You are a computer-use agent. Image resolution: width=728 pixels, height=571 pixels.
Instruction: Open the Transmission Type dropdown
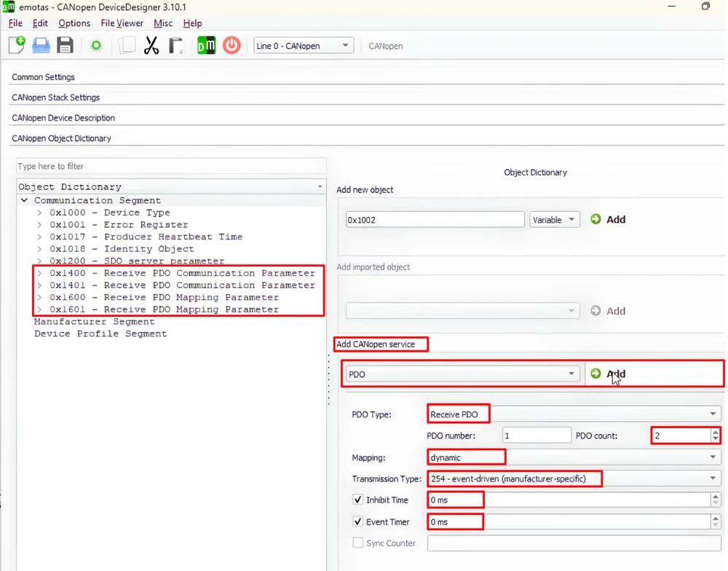(574, 479)
